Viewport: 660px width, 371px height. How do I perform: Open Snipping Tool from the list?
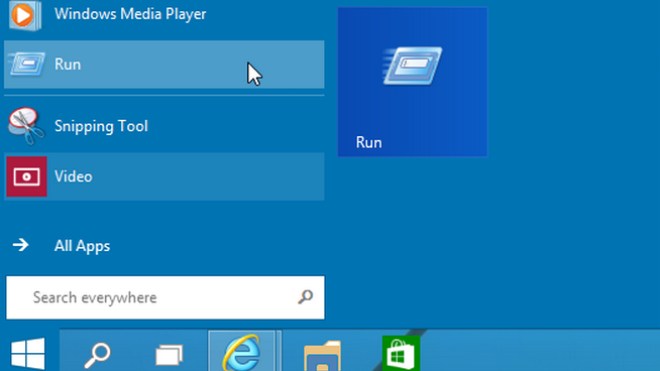coord(164,126)
